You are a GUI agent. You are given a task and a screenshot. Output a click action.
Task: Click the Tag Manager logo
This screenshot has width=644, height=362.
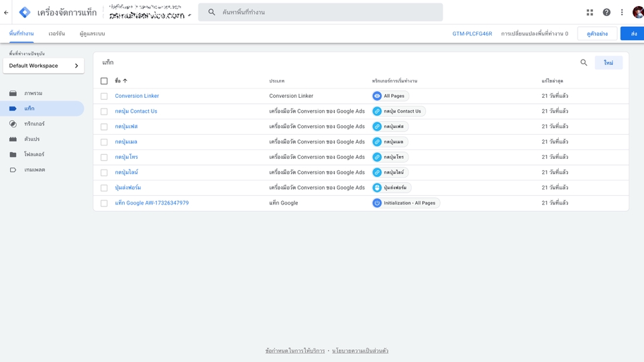(25, 12)
